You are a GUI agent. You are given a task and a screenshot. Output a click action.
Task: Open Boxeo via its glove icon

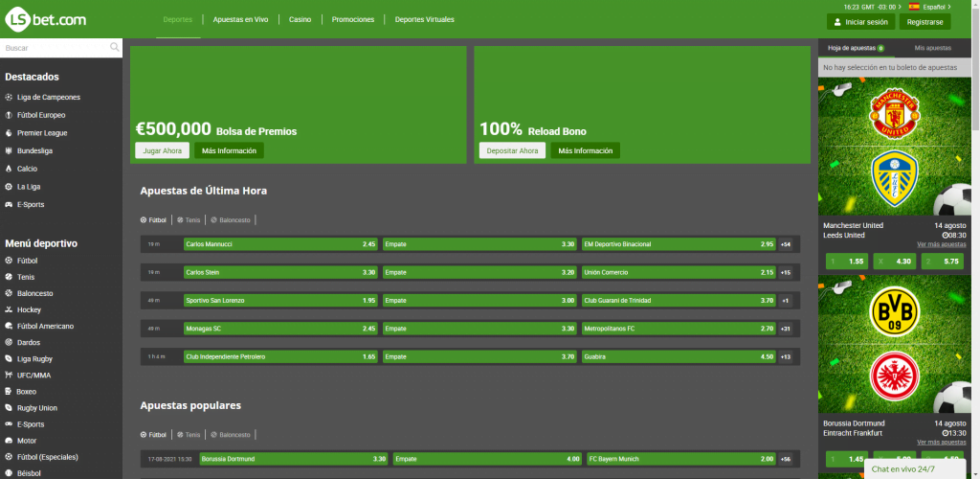tap(10, 391)
